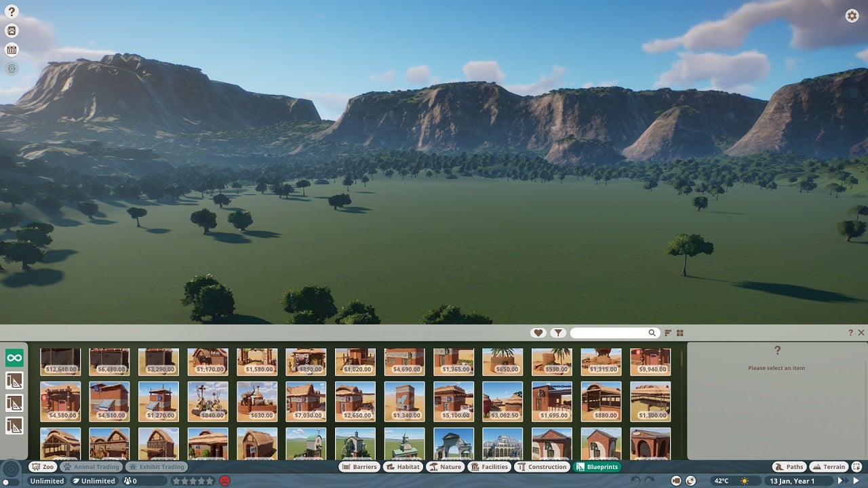Pick the $630.00 elephant statue blueprint
The width and height of the screenshot is (868, 488).
pos(257,401)
